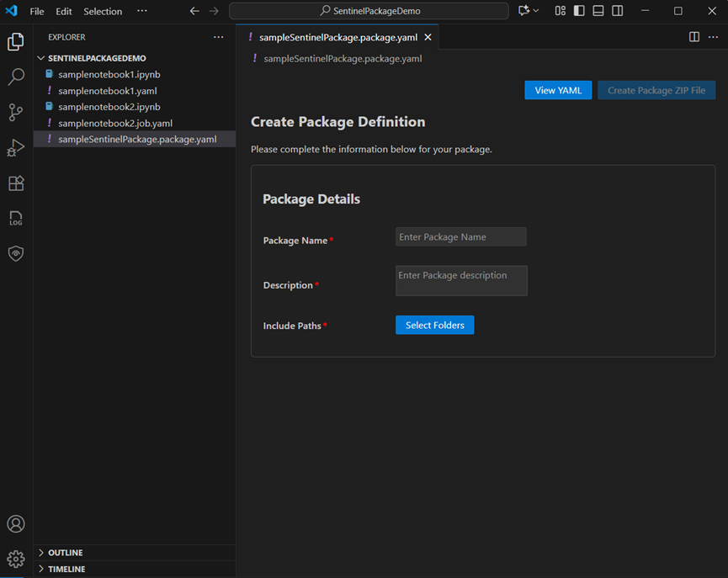The width and height of the screenshot is (728, 578).
Task: Open the Source Control view
Action: coord(15,112)
